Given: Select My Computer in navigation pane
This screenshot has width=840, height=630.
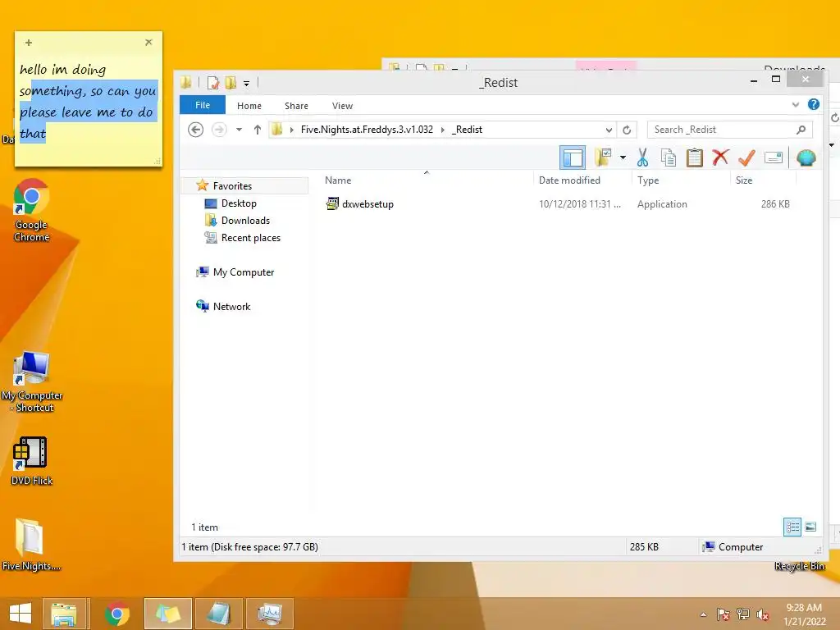Looking at the screenshot, I should point(243,272).
